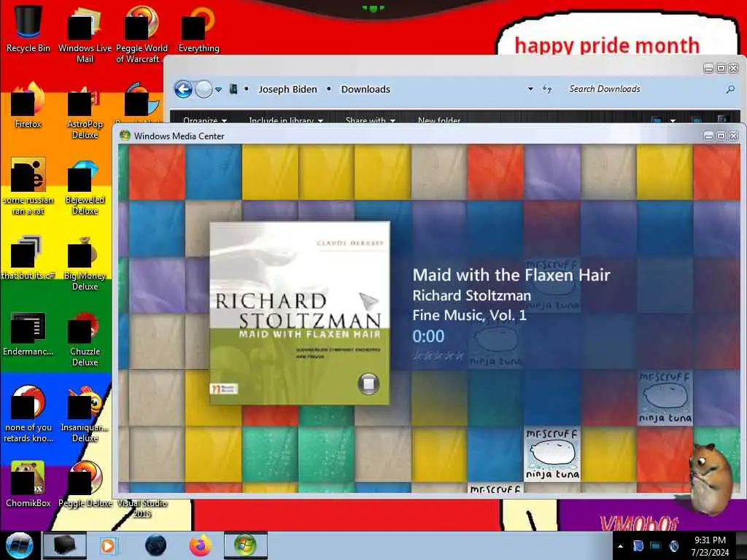
Task: Open the Endermanc... desktop shortcut
Action: (28, 332)
